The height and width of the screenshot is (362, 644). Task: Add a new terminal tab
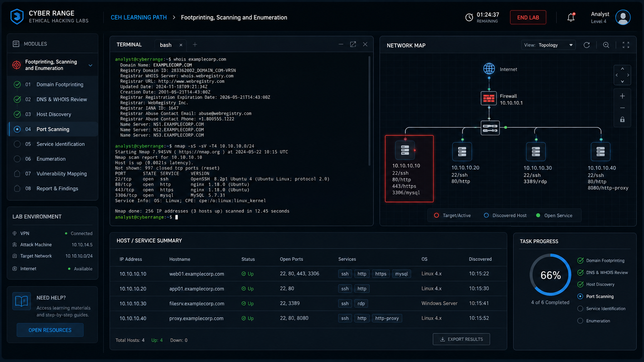(x=195, y=45)
